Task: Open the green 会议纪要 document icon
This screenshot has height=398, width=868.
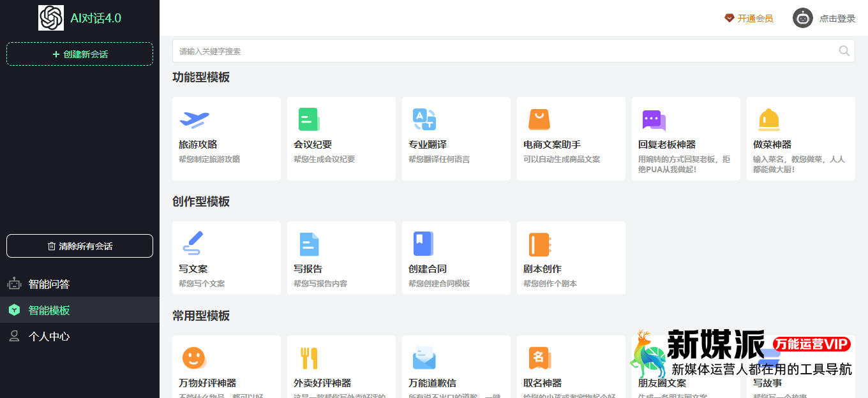Action: click(x=309, y=119)
